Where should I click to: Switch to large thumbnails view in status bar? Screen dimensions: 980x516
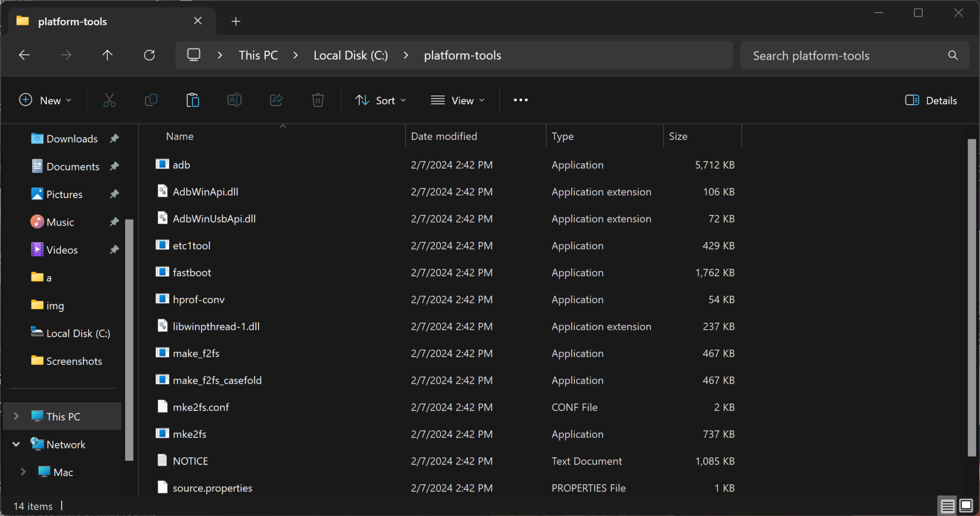(966, 505)
